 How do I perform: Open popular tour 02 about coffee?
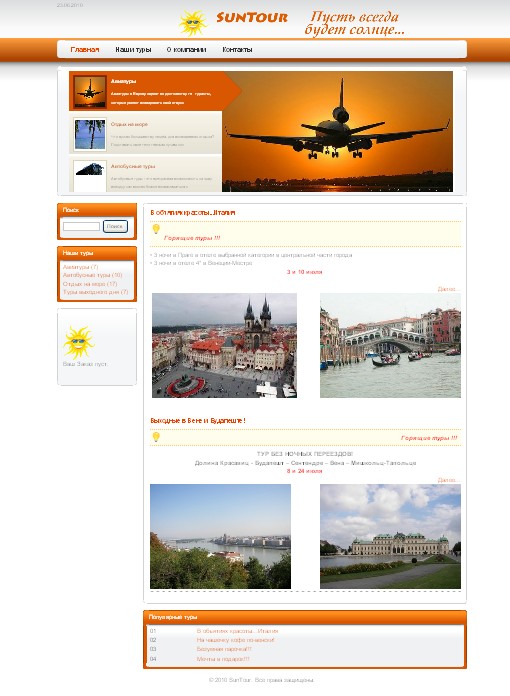[236, 640]
